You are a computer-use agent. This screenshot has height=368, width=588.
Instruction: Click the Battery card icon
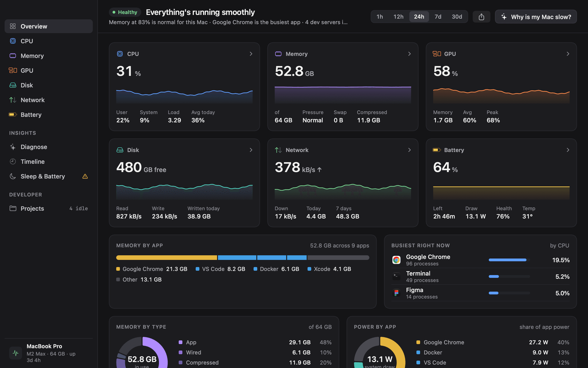pos(437,150)
